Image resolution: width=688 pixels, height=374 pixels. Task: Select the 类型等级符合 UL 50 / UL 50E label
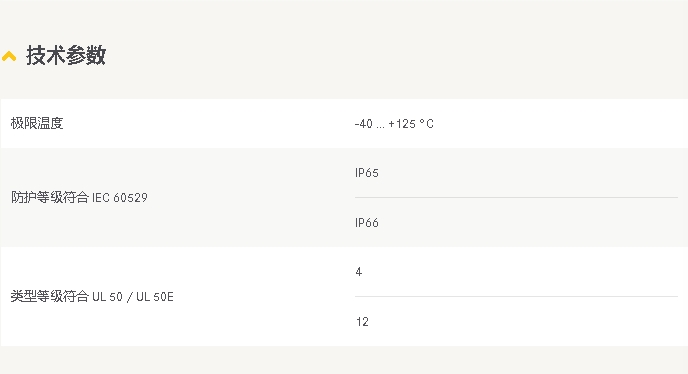92,297
